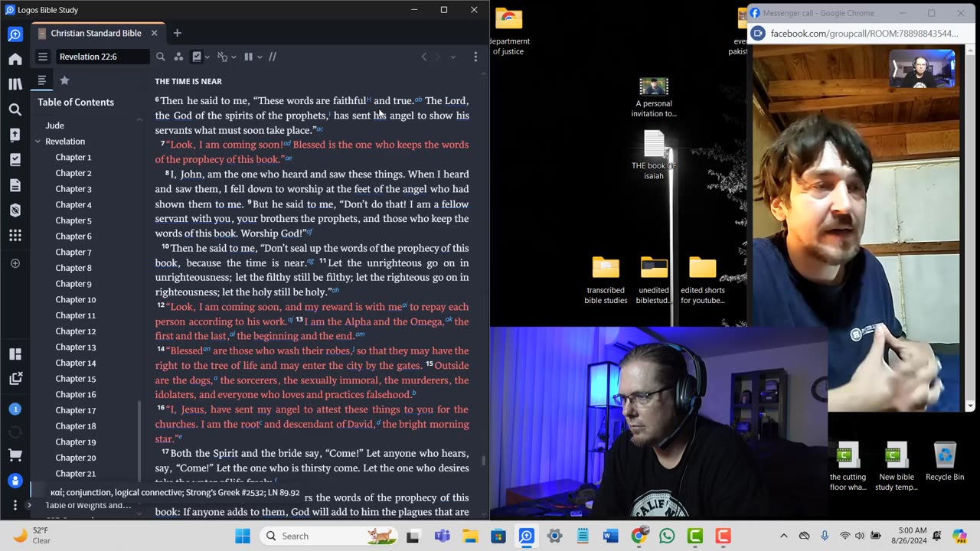Add a shortcut with the plus icon
Image resolution: width=980 pixels, height=551 pixels.
15,263
